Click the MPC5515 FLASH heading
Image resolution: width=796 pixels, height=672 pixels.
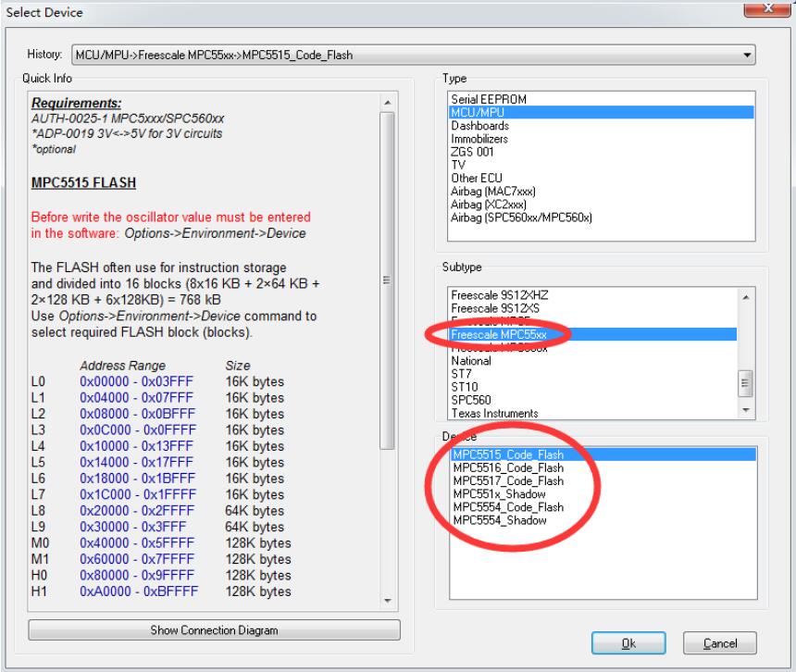point(83,182)
